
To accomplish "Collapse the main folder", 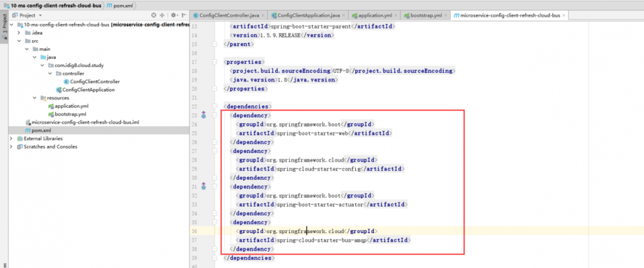I will pos(27,49).
